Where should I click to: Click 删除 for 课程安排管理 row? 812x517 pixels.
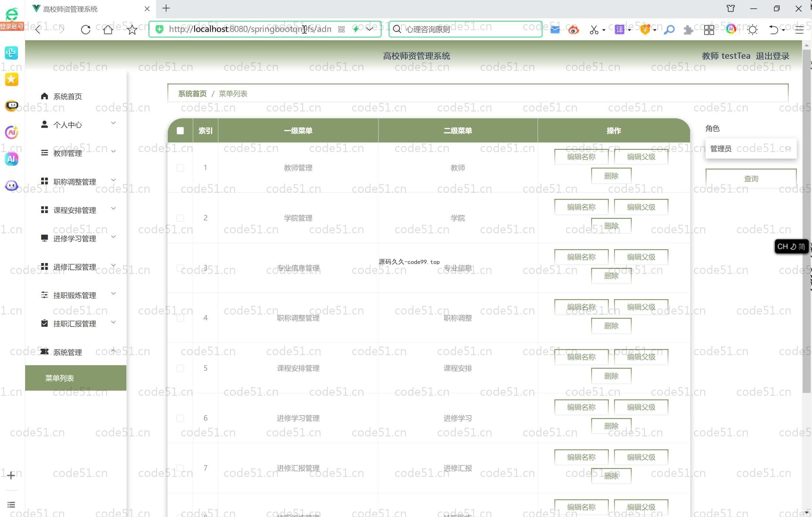point(611,376)
